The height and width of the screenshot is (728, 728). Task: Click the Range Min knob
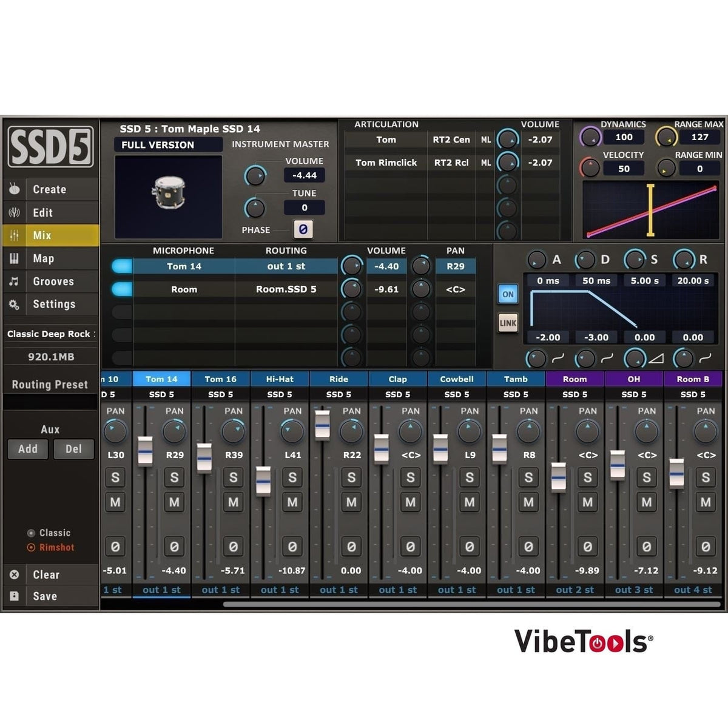pos(666,167)
